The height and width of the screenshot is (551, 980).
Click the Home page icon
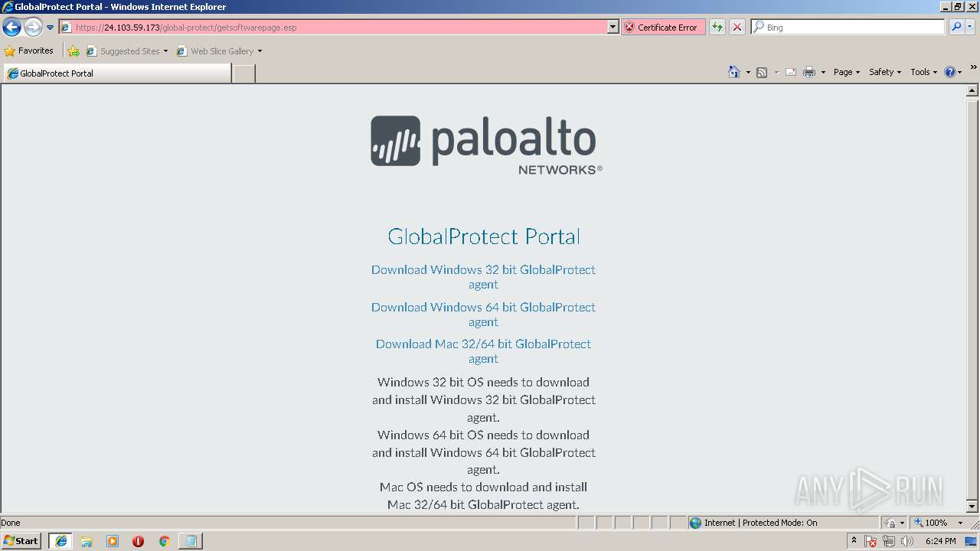click(x=734, y=72)
